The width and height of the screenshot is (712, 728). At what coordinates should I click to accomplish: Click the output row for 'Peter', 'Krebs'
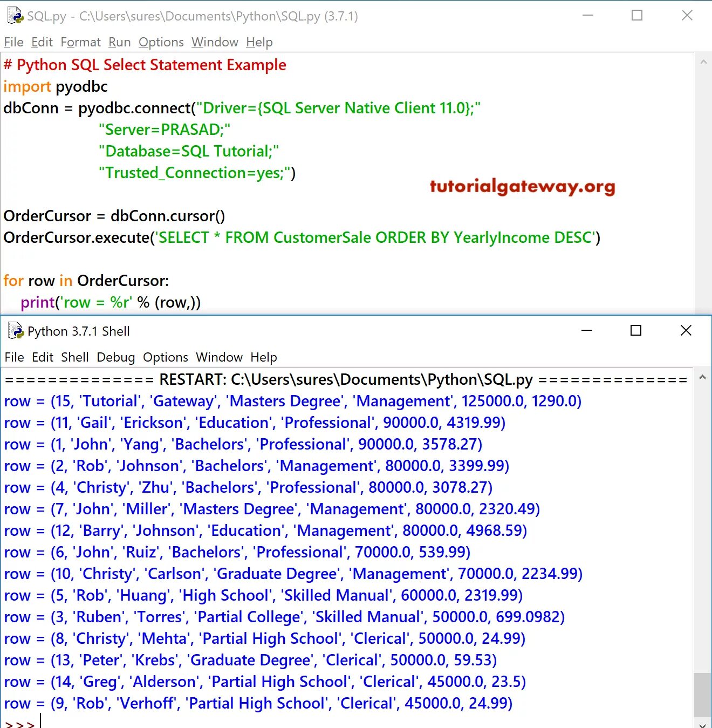coord(250,660)
